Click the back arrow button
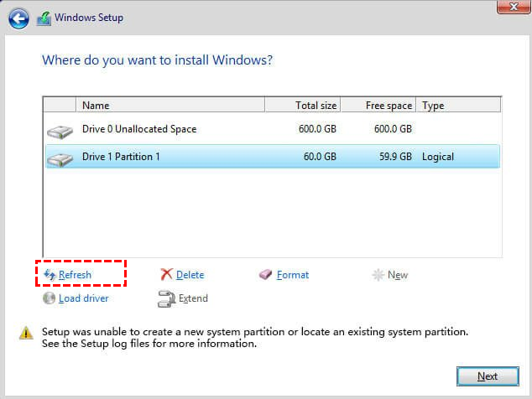The width and height of the screenshot is (532, 399). click(19, 18)
